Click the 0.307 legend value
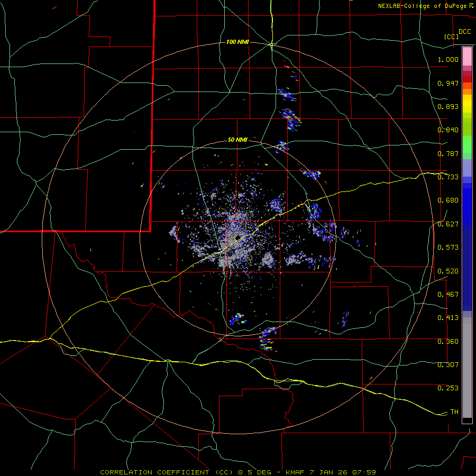476x476 pixels. point(448,365)
